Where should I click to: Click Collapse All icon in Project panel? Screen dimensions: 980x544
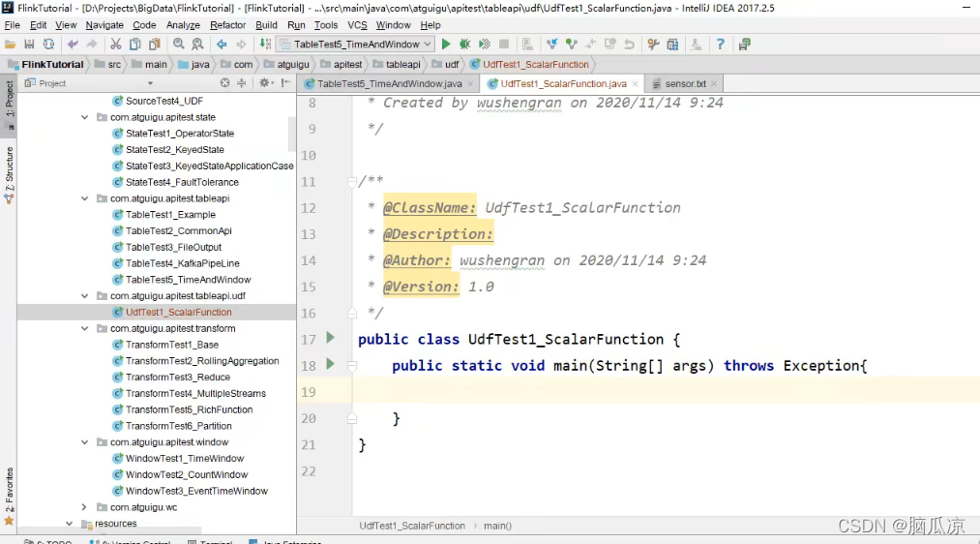tap(242, 83)
